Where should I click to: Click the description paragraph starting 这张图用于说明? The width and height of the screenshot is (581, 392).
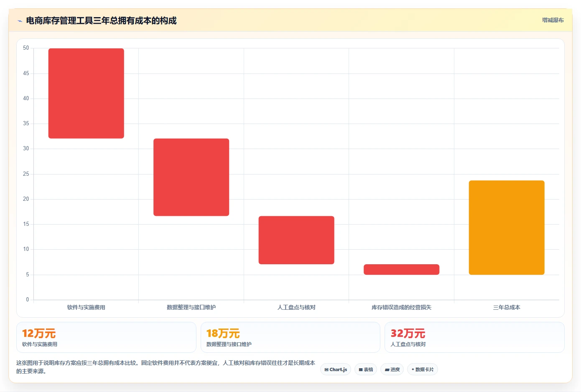point(166,367)
